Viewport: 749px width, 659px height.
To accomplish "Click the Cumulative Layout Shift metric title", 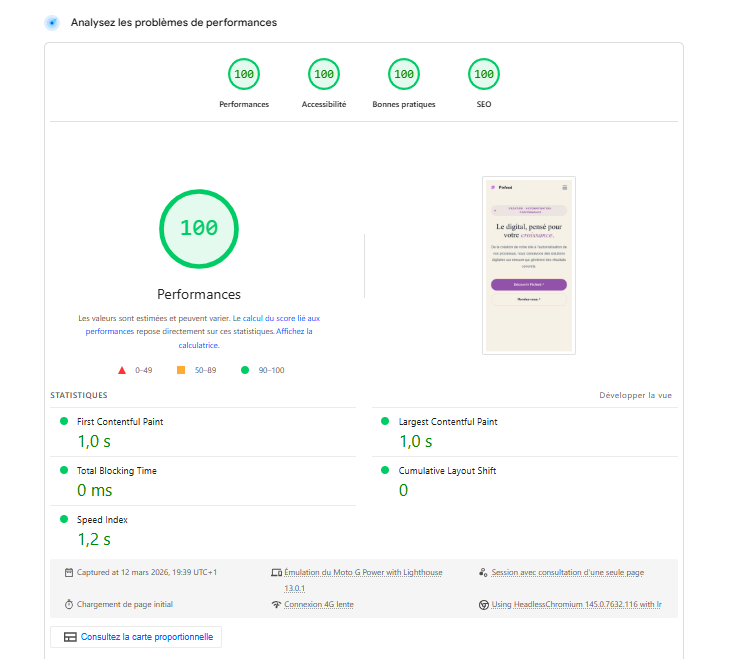I will click(447, 471).
